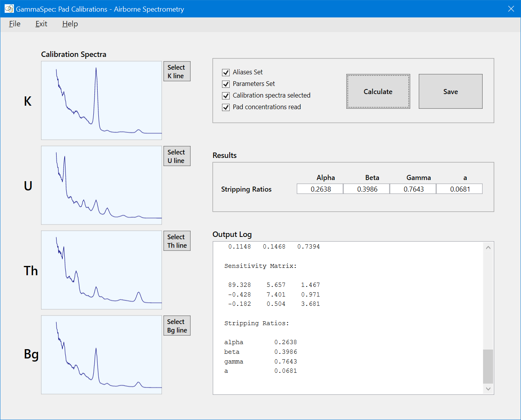Screen dimensions: 521x420
Task: Click the GammaSpec app icon in title bar
Action: [x=9, y=9]
